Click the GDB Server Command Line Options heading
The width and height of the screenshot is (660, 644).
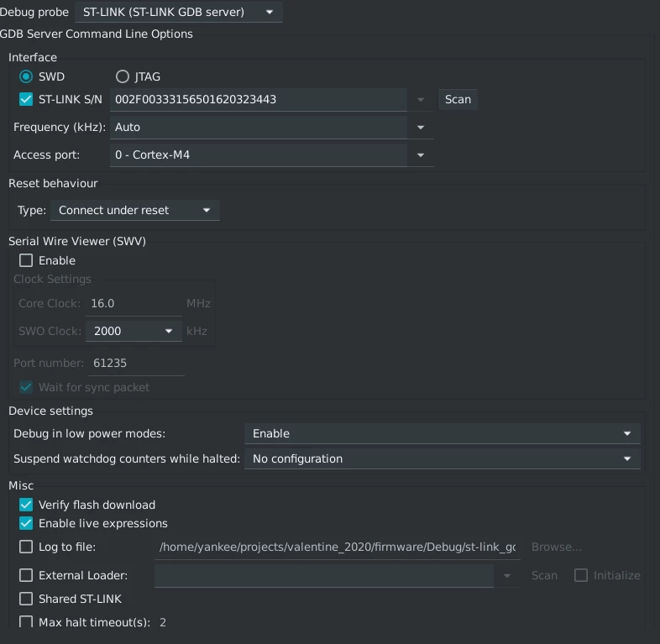[97, 34]
